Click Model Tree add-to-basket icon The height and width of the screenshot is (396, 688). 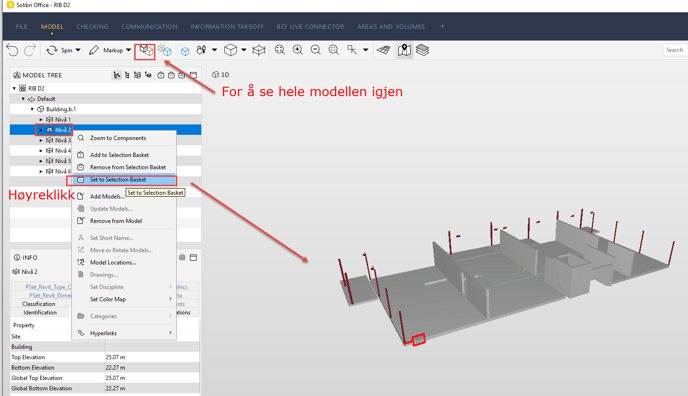click(161, 75)
